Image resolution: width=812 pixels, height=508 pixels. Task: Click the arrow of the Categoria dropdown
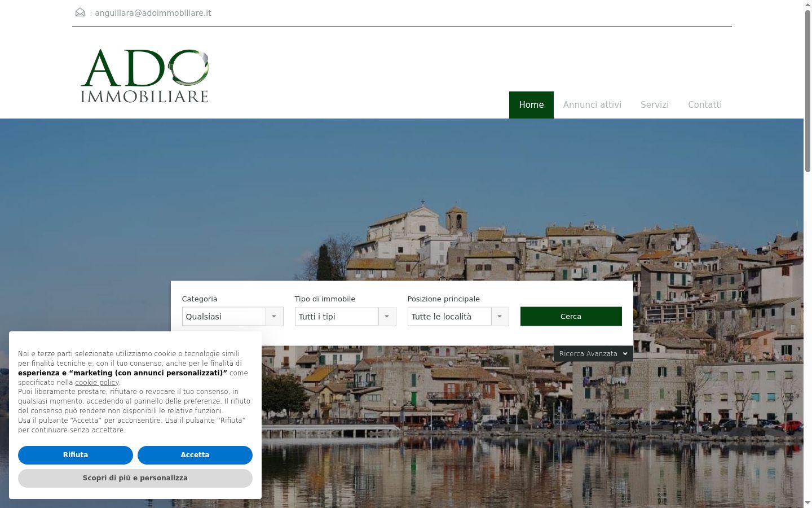pos(274,317)
